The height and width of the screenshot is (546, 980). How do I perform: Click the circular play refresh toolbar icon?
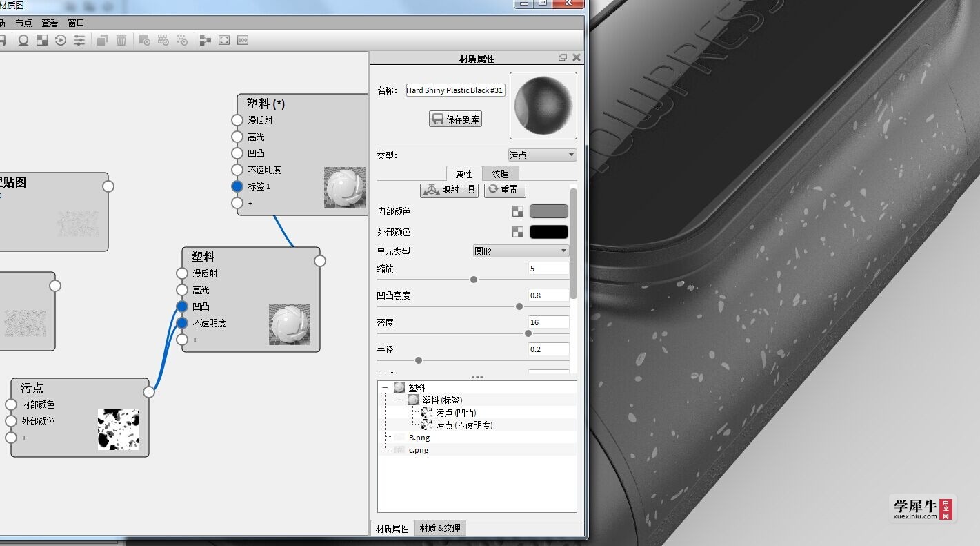tap(61, 40)
